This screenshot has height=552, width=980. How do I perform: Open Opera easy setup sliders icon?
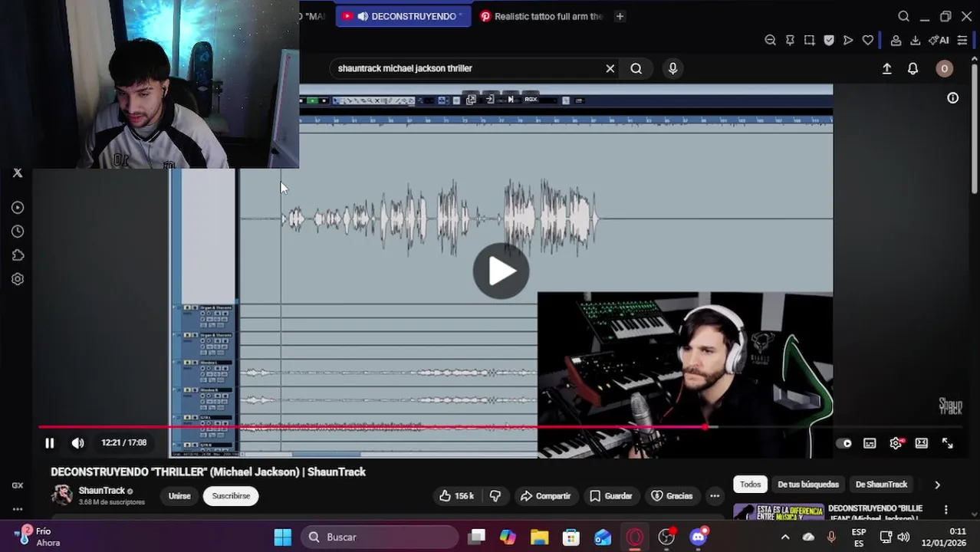click(x=962, y=40)
